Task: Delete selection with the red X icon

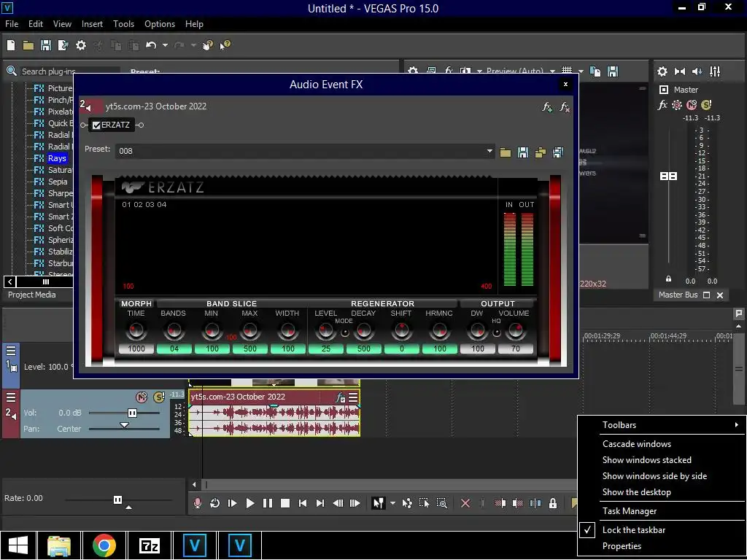Action: tap(465, 503)
